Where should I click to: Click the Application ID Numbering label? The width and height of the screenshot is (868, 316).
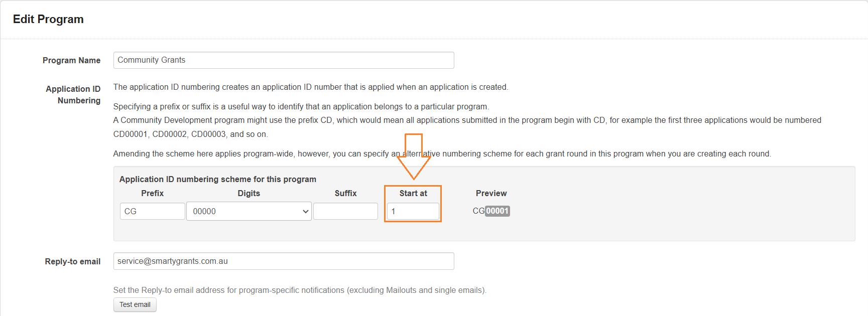point(73,94)
